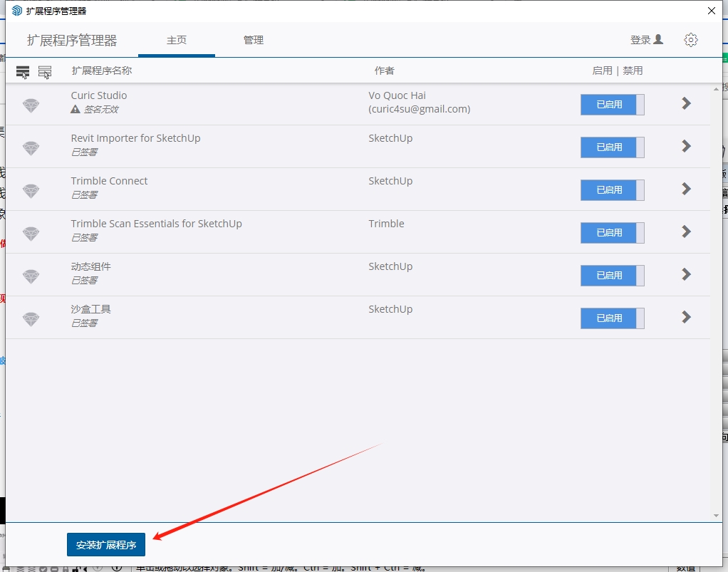Click scrollbar down arrow in extension list
728x572 pixels.
(716, 516)
